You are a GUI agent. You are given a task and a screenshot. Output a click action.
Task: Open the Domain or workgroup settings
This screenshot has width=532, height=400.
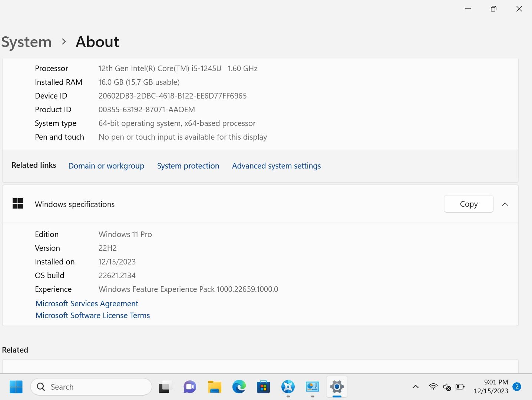pyautogui.click(x=106, y=166)
